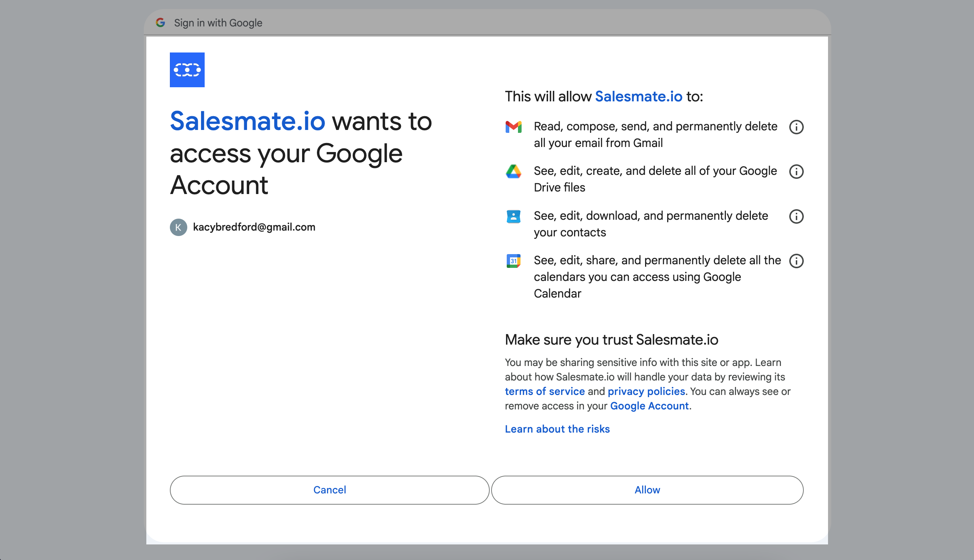Open info for Calendar permission
The image size is (974, 560).
coord(796,261)
